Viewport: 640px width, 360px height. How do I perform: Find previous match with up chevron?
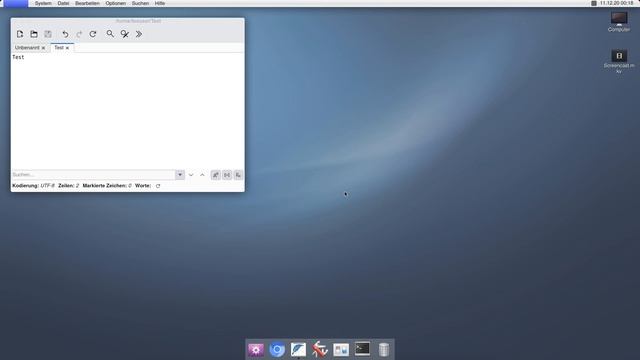[x=202, y=175]
